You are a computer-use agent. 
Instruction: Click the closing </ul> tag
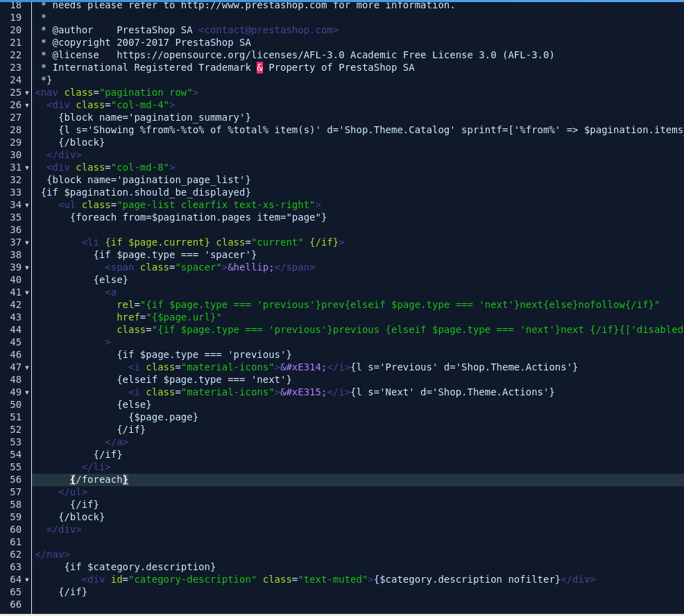73,492
